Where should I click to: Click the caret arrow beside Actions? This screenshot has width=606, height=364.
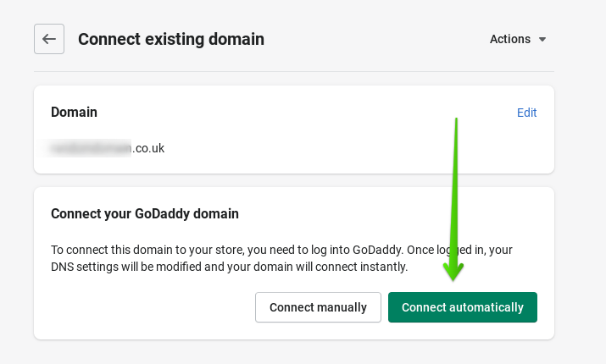(x=542, y=40)
